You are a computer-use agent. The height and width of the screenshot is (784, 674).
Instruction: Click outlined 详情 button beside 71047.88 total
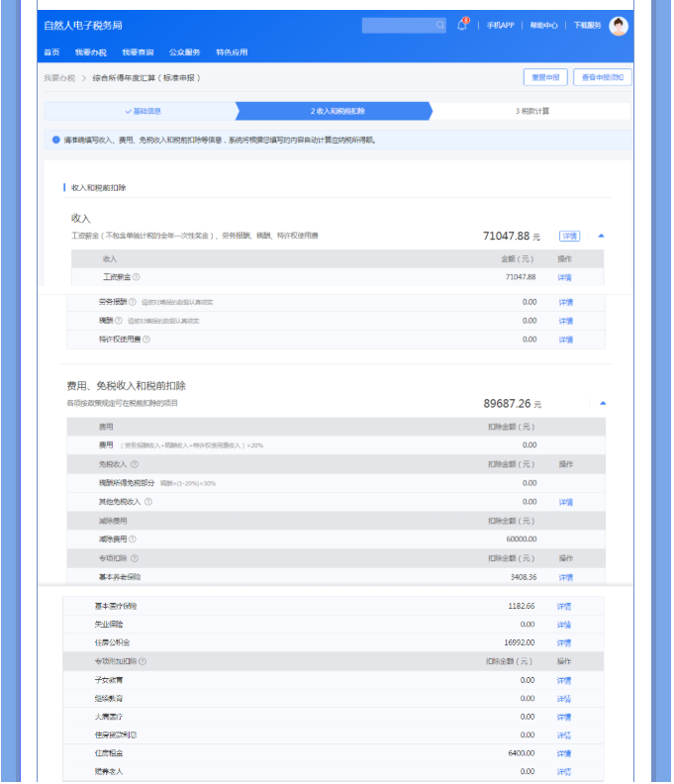tap(569, 236)
